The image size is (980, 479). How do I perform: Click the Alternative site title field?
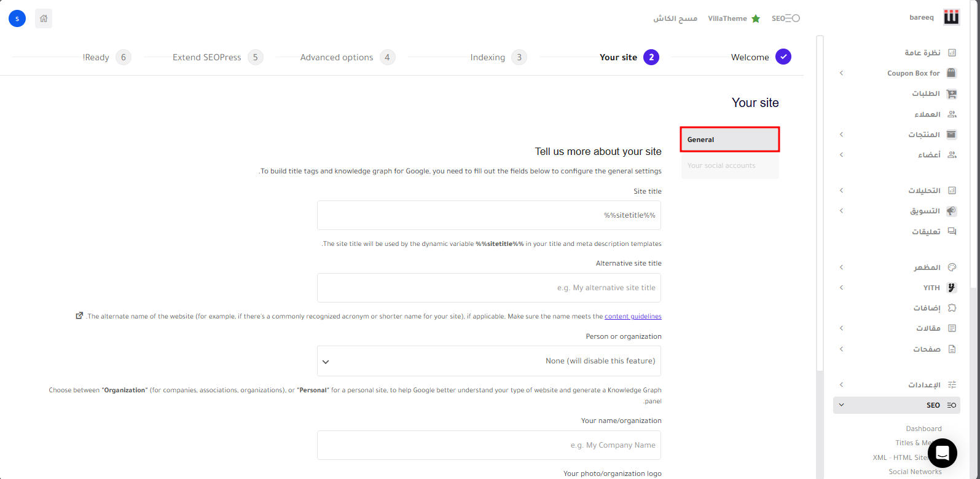click(489, 288)
